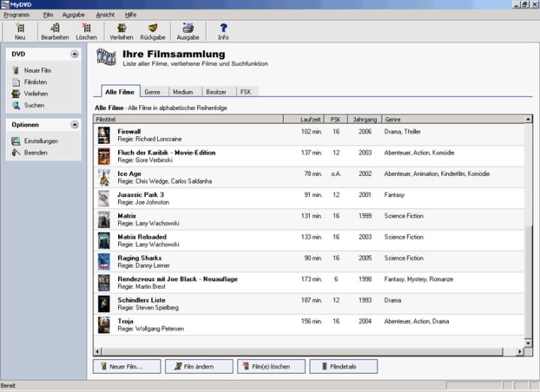Click the Bearbeiten toolbar icon
This screenshot has width=540, height=392.
coord(55,28)
